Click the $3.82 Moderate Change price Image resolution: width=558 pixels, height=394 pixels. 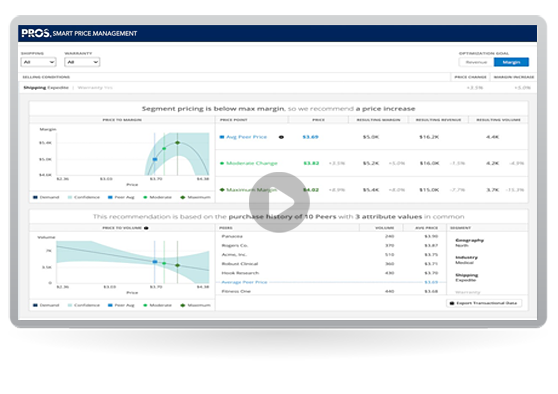click(311, 163)
